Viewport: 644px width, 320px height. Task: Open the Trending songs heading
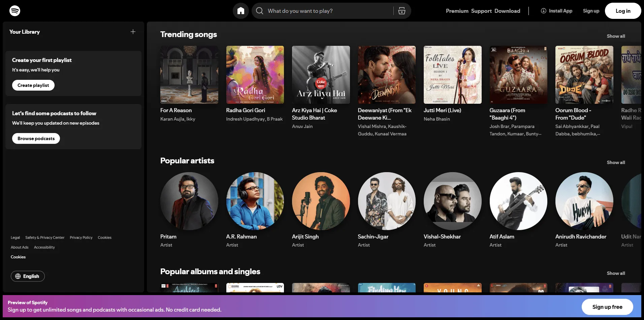(x=189, y=34)
